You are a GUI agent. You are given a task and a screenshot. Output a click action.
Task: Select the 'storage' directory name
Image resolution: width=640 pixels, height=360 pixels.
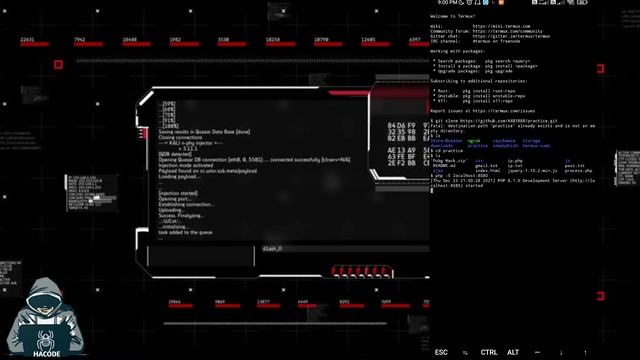(x=531, y=141)
